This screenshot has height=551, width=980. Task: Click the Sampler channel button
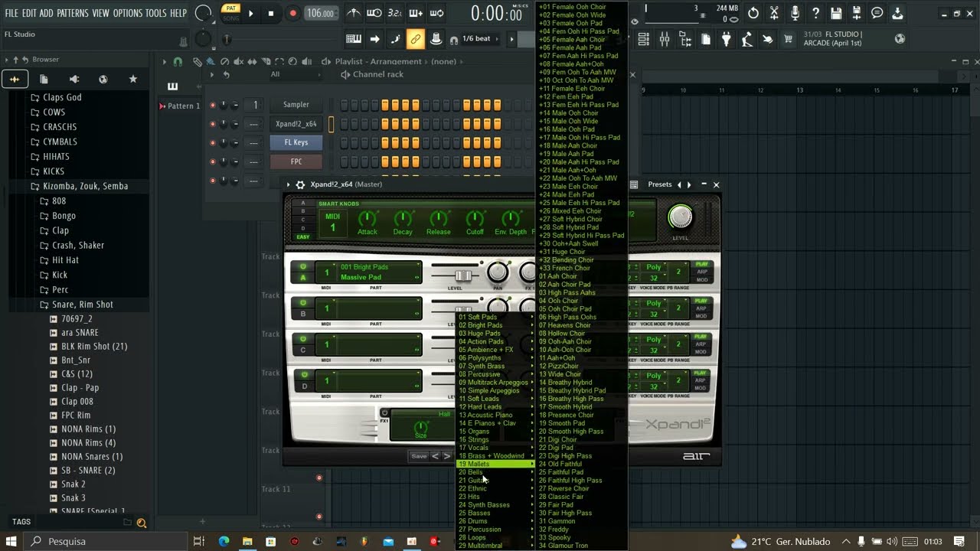click(x=296, y=105)
